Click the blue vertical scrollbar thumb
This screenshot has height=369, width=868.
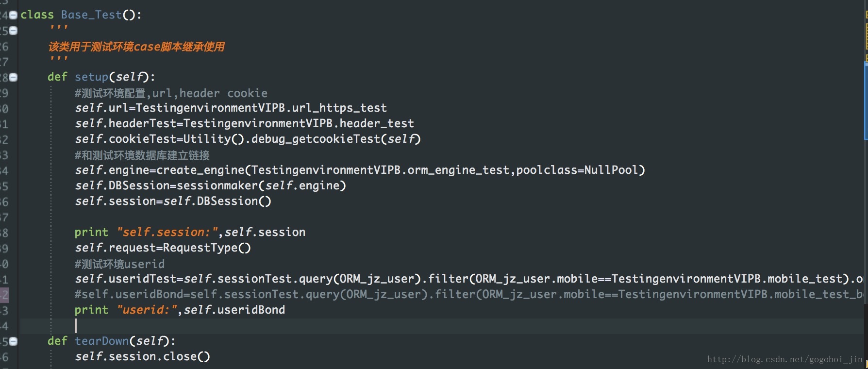tap(866, 101)
